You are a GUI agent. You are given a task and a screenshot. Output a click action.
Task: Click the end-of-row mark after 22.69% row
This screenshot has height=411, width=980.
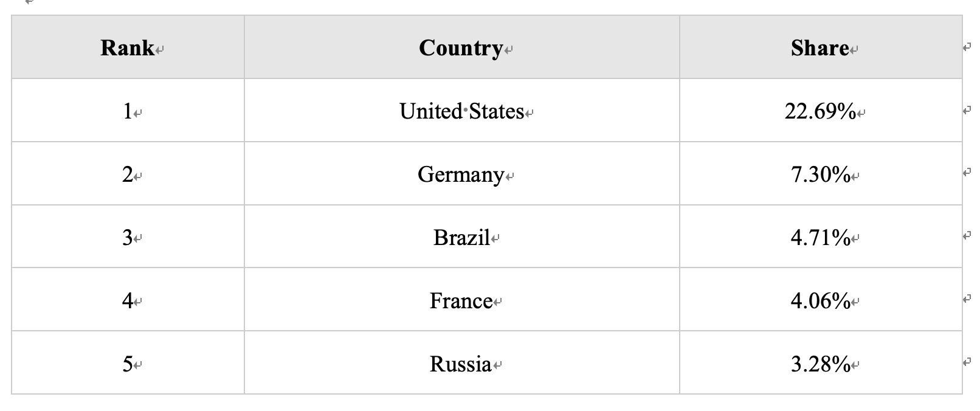tap(967, 110)
